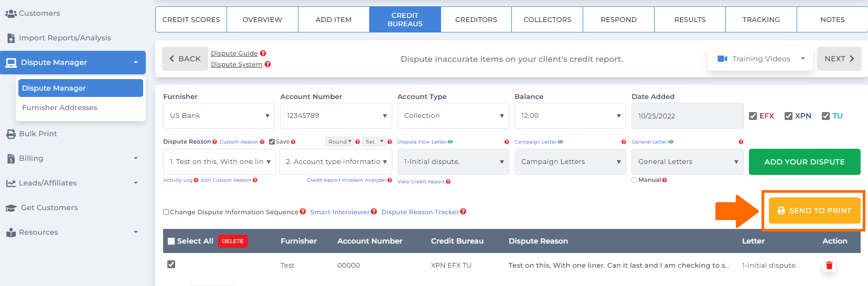Click help icon beside Custom Reason link
Image resolution: width=868 pixels, height=286 pixels.
click(262, 142)
